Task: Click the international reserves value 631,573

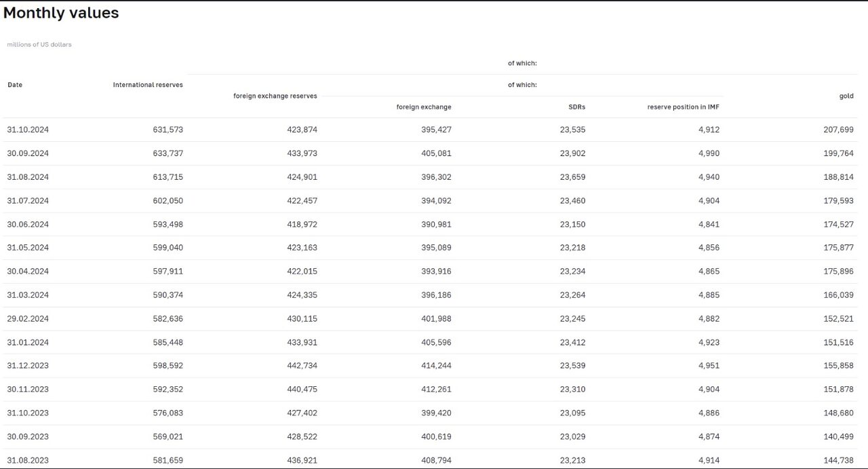Action: click(168, 130)
